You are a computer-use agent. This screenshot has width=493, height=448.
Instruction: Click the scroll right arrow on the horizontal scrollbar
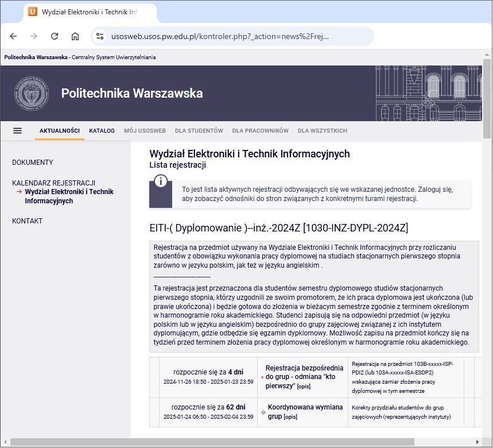click(478, 442)
